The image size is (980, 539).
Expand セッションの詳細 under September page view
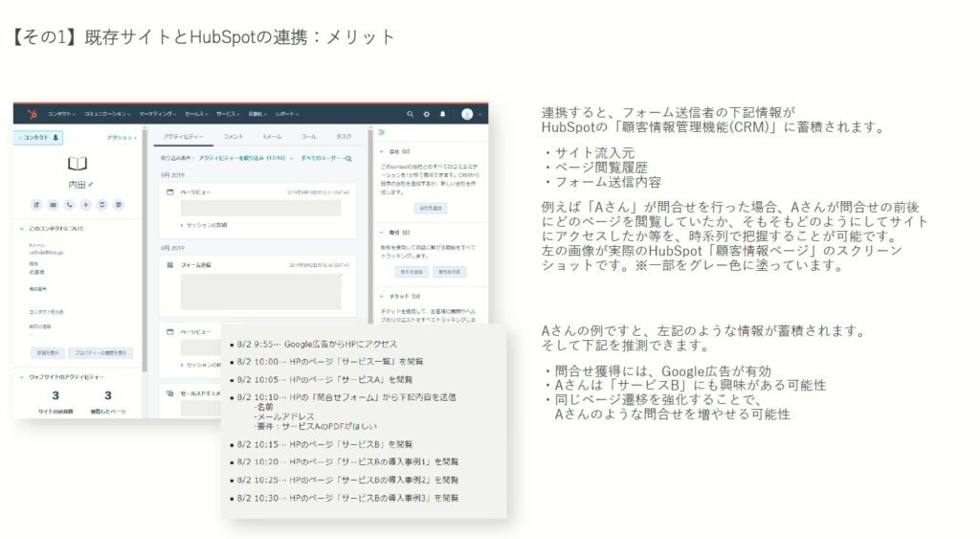tap(204, 225)
